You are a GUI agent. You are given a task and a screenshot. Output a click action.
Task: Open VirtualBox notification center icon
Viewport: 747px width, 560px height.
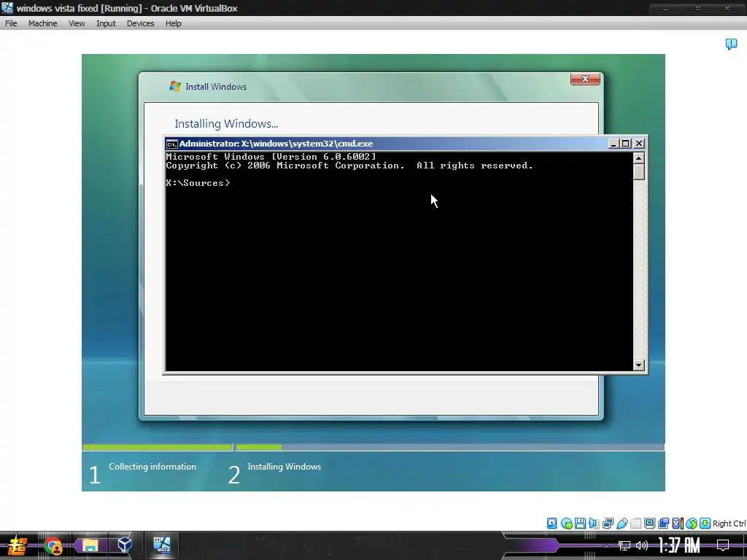tap(731, 44)
